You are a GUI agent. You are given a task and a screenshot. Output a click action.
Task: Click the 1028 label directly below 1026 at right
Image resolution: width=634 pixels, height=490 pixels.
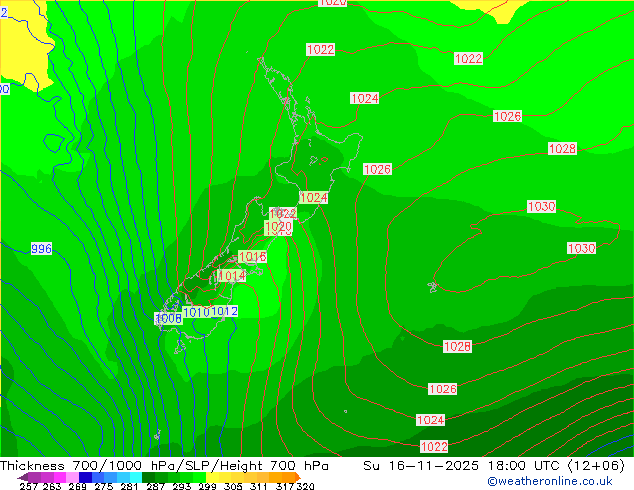(562, 148)
